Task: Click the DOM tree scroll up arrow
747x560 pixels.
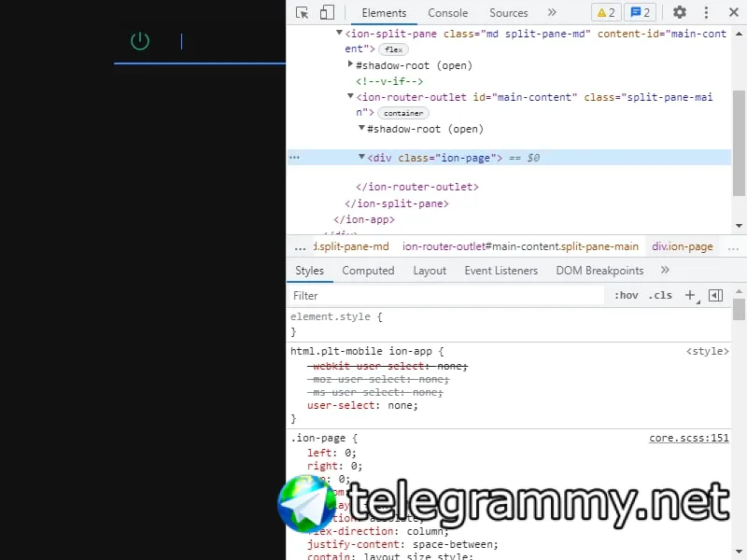Action: pyautogui.click(x=739, y=34)
